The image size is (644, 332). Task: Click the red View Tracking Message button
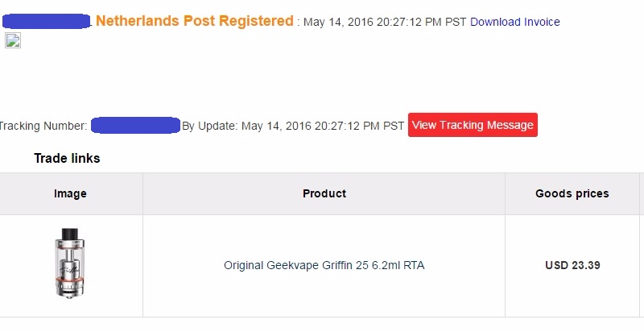pyautogui.click(x=473, y=125)
